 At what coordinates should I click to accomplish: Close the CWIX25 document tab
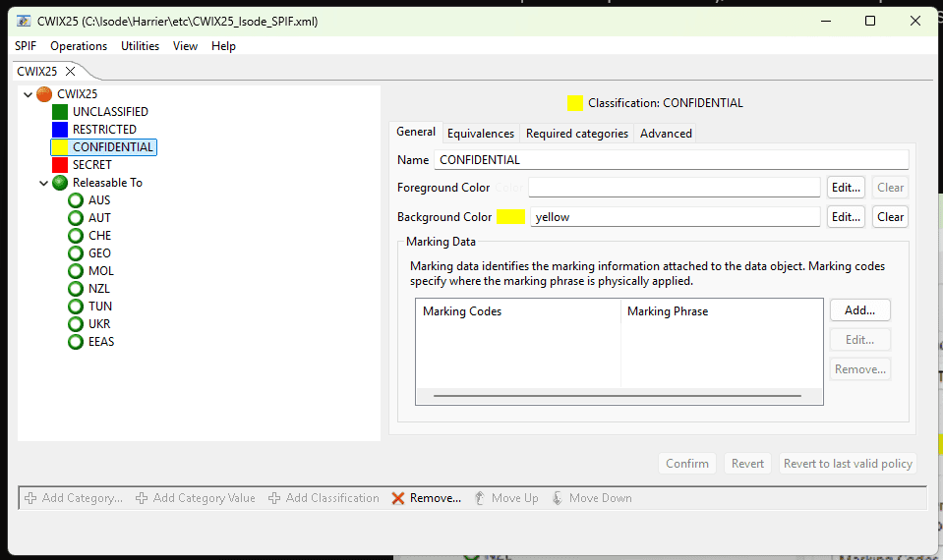click(x=71, y=72)
